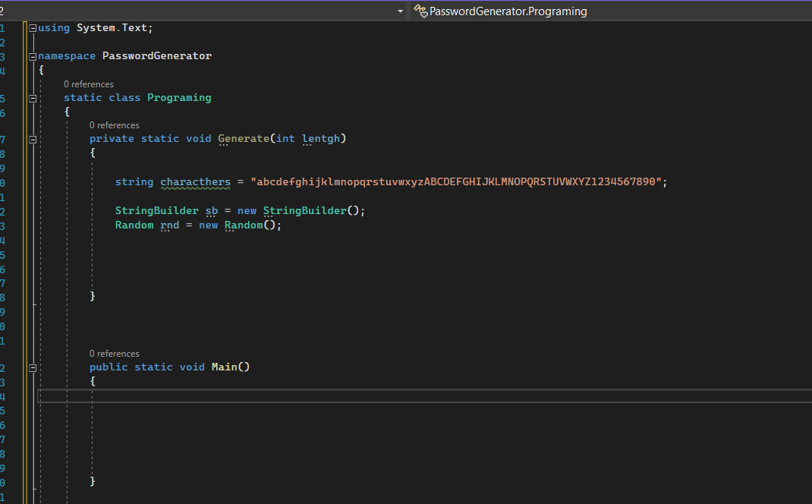Collapse the Main method block
This screenshot has width=812, height=504.
(33, 368)
